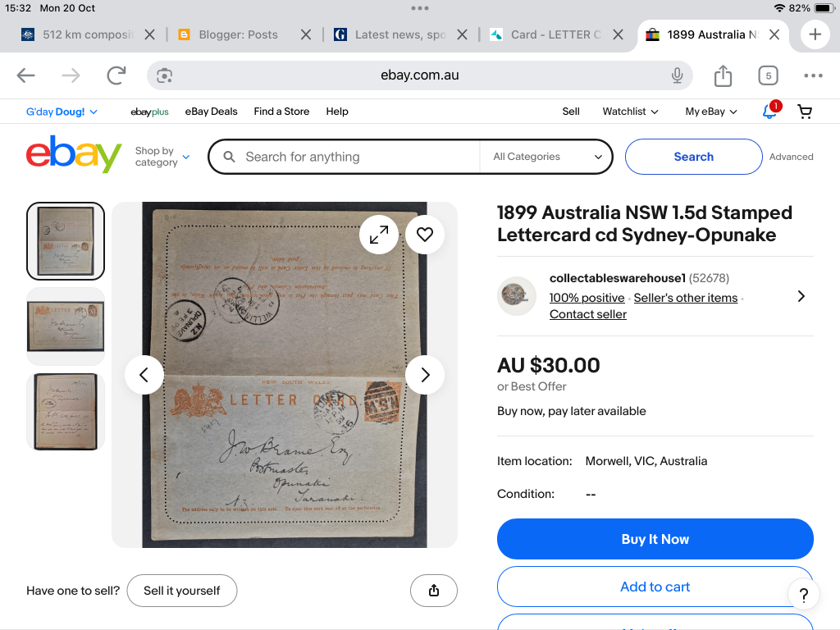Show next listing photo arrow
The image size is (840, 630).
pos(424,375)
